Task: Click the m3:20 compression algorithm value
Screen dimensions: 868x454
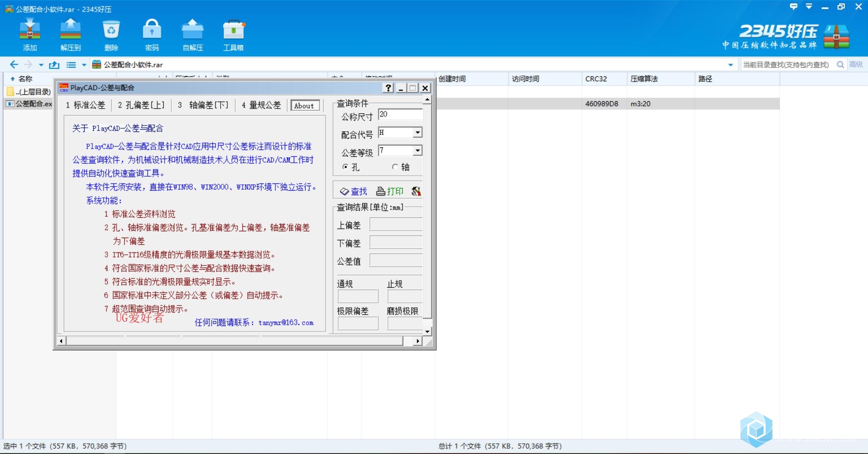Action: 641,103
